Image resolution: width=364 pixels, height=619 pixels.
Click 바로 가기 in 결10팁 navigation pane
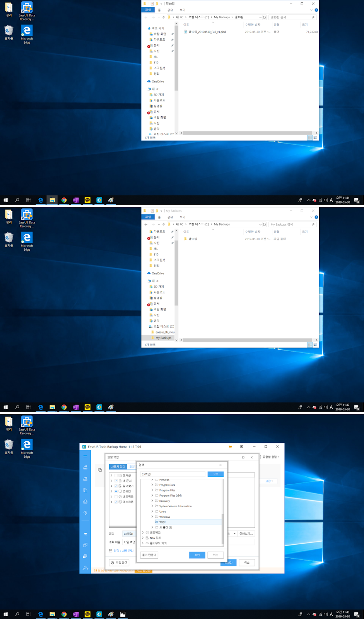[x=158, y=28]
